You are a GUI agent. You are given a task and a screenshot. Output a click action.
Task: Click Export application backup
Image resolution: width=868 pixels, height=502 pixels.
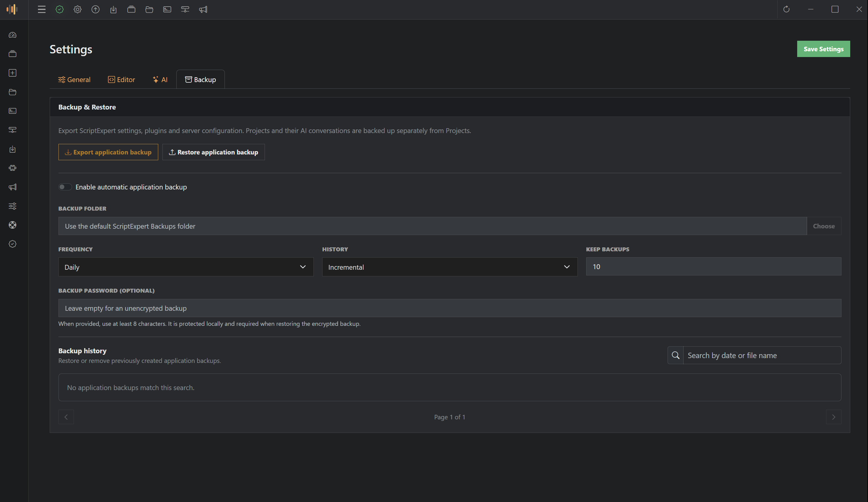coord(108,152)
